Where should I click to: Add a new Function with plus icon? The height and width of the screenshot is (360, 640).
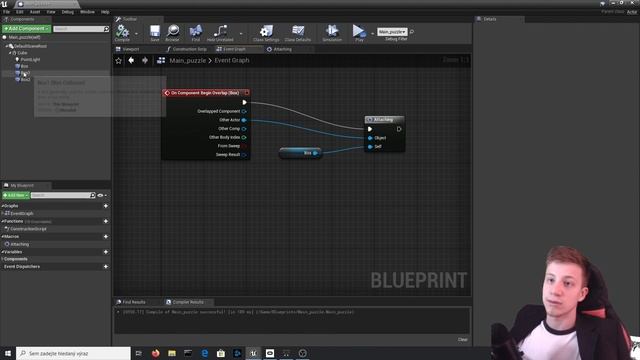[x=106, y=221]
